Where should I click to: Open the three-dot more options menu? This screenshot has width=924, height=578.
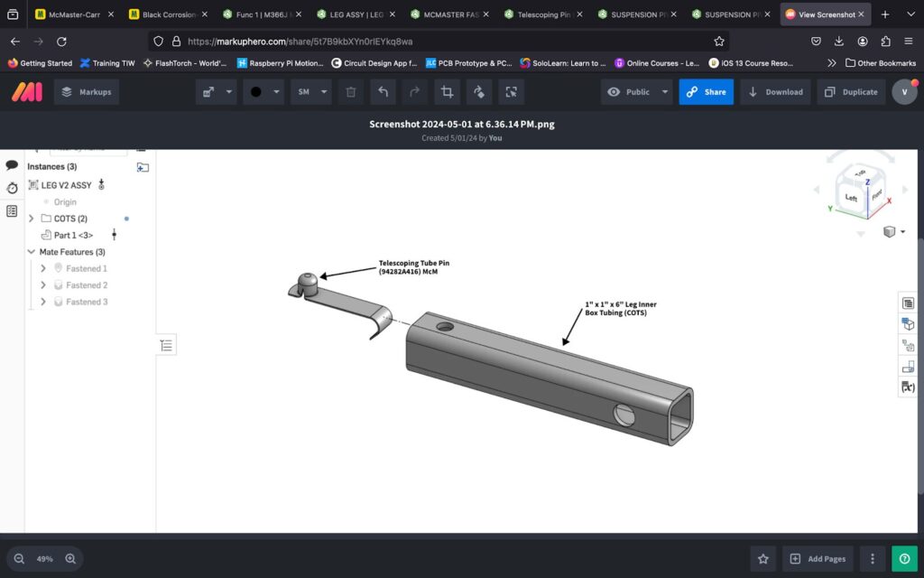tap(872, 558)
